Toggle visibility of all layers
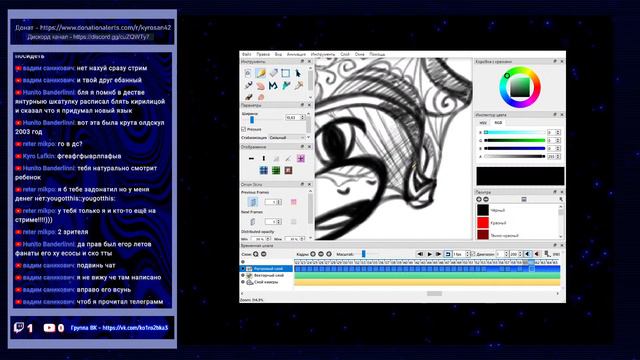The width and height of the screenshot is (640, 360). pyautogui.click(x=243, y=262)
